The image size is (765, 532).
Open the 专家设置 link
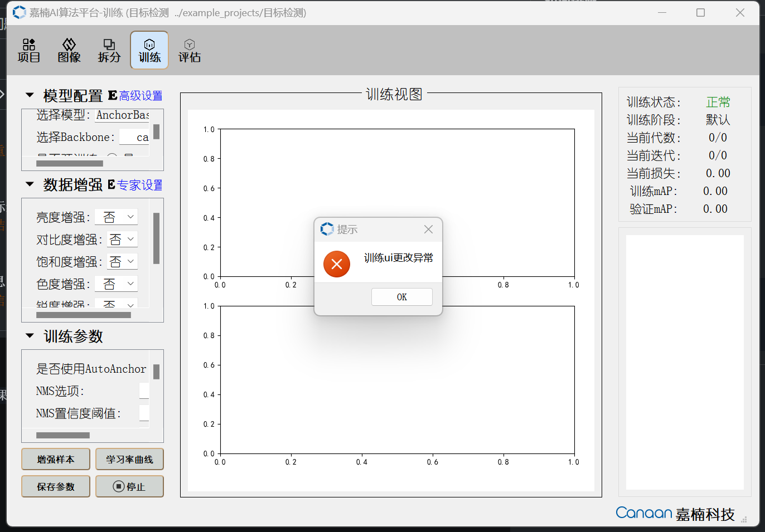coord(140,185)
